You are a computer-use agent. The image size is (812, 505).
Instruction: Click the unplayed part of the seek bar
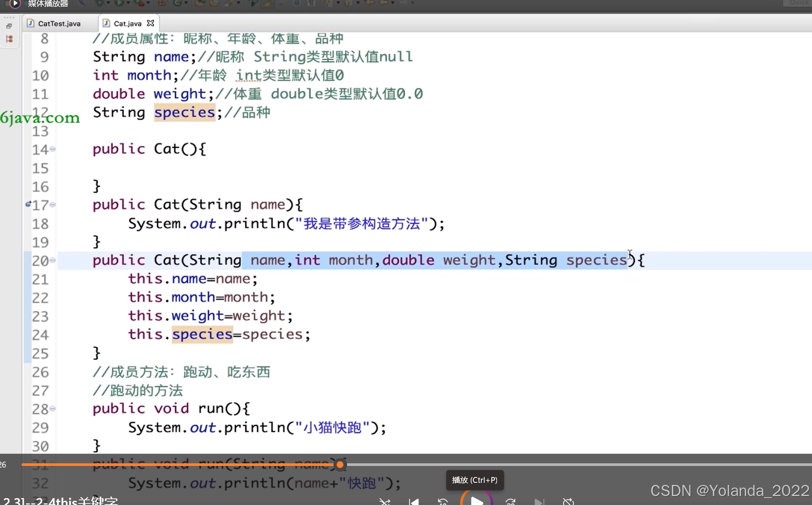tap(578, 465)
